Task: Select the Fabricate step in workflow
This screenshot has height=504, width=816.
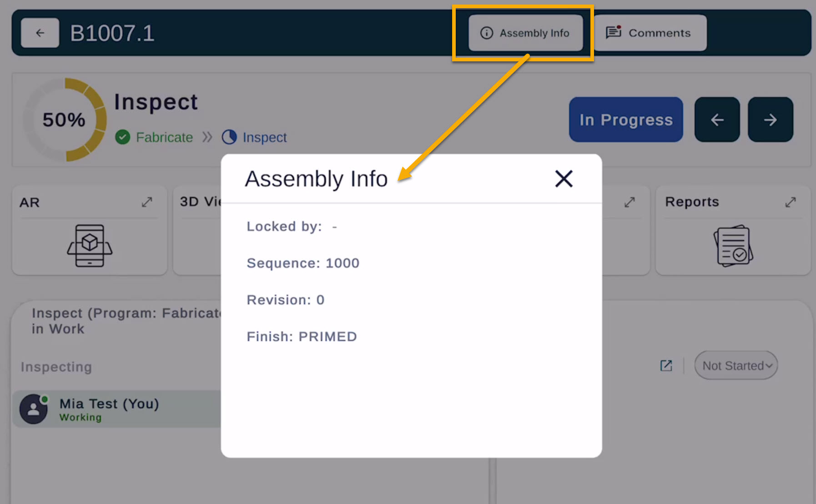Action: tap(155, 137)
